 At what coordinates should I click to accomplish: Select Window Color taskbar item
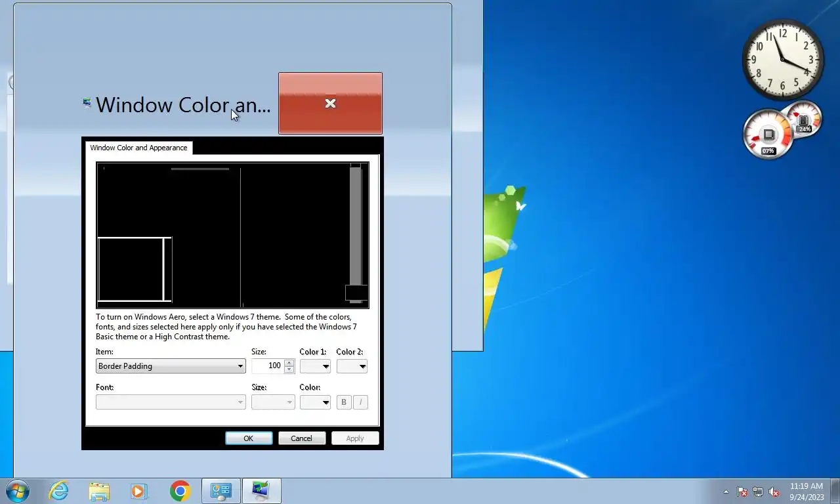tap(261, 491)
